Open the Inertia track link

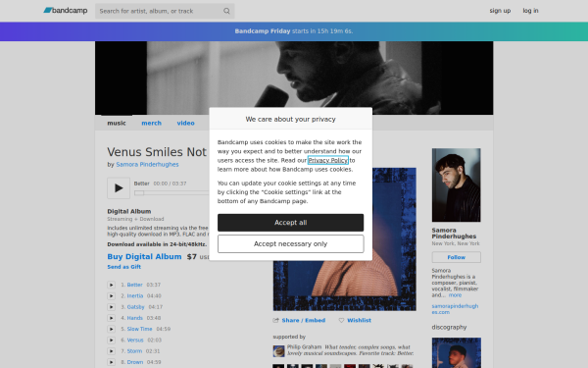pyautogui.click(x=135, y=296)
